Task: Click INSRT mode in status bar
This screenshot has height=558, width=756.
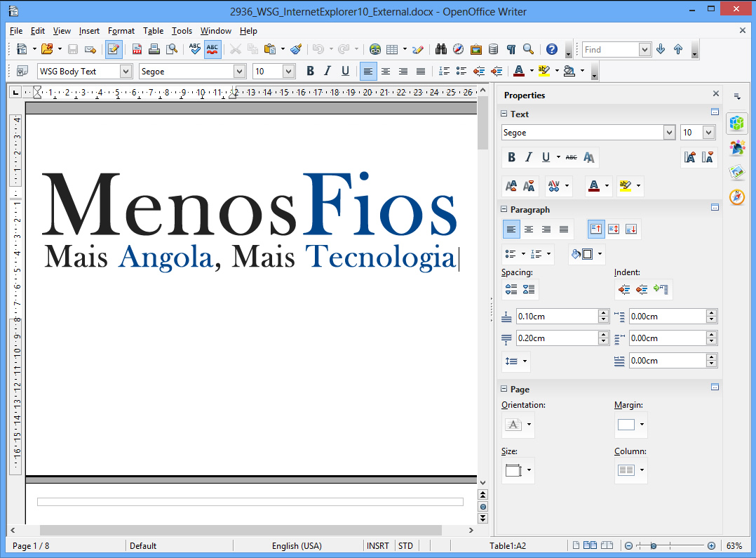Action: click(377, 546)
